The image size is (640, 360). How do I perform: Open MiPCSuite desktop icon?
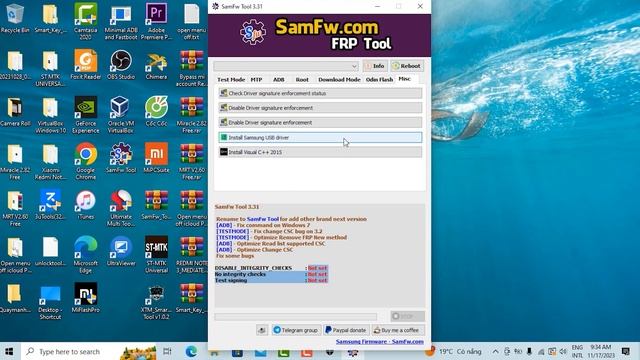[x=156, y=158]
